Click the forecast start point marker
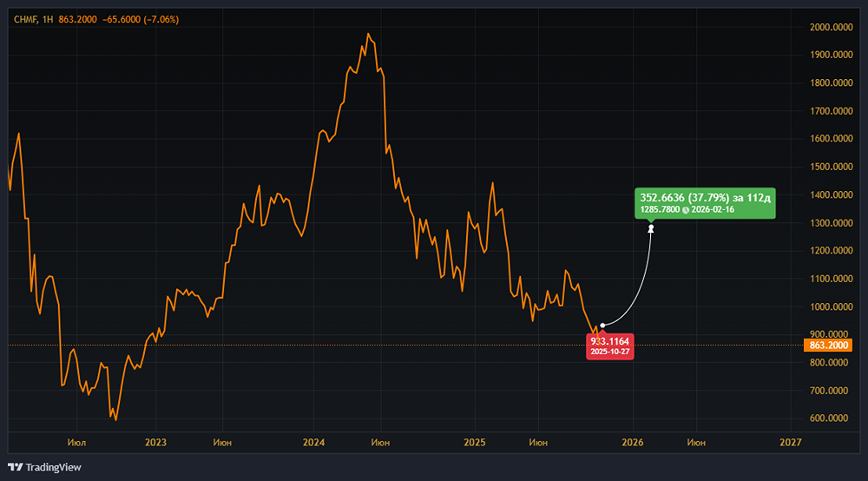 pos(602,326)
